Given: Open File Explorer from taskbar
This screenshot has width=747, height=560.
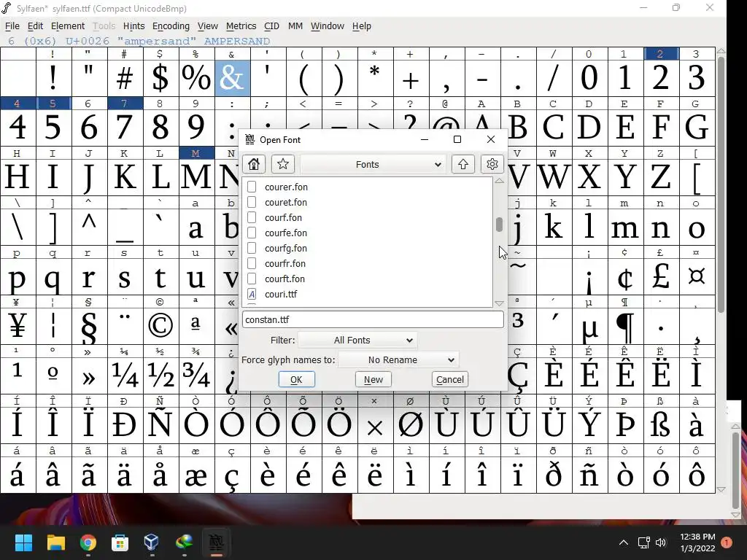Looking at the screenshot, I should point(55,542).
